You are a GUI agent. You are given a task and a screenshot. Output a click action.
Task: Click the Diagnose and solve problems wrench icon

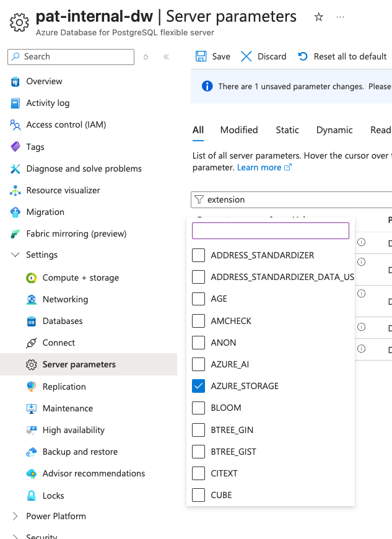pyautogui.click(x=15, y=169)
